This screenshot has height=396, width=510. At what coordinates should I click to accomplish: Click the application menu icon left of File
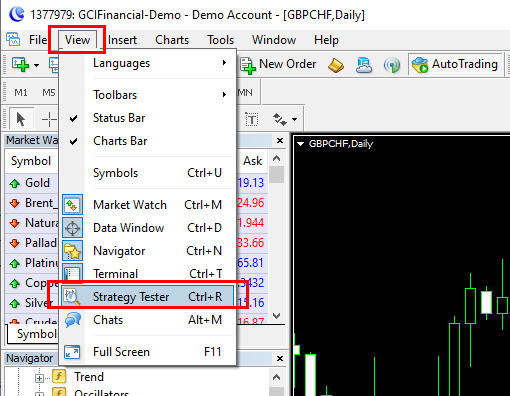(13, 40)
